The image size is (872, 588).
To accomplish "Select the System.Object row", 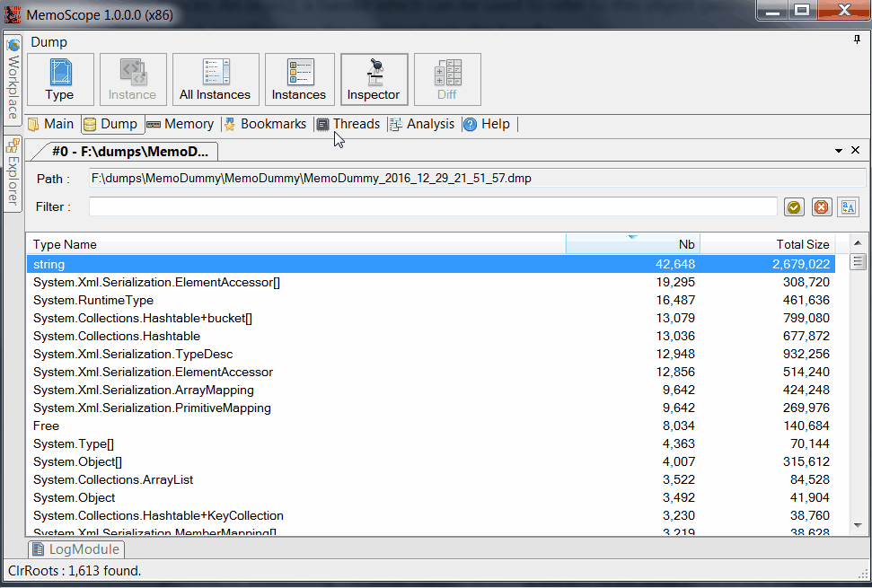I will click(431, 498).
